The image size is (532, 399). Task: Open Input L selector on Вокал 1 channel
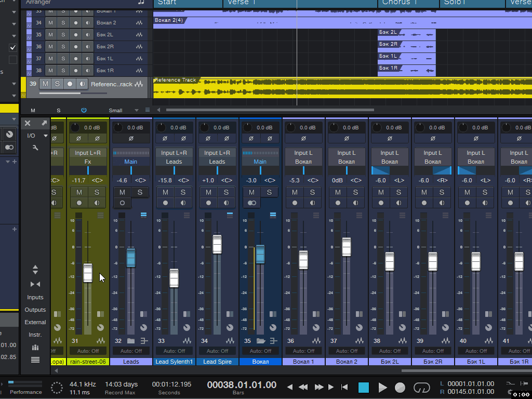pos(303,153)
